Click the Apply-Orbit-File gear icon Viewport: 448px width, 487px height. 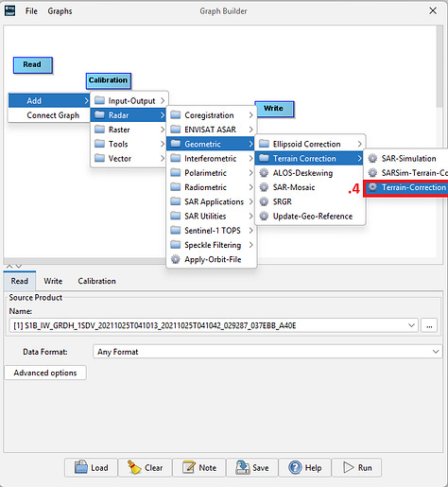click(x=176, y=259)
